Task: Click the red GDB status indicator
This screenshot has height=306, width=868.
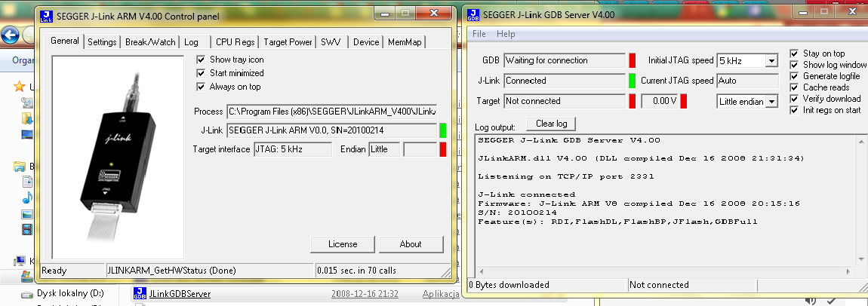Action: [633, 60]
